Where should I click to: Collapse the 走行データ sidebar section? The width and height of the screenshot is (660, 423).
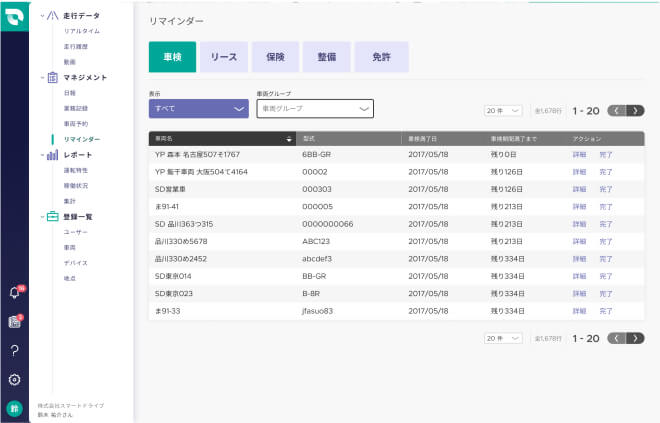(x=41, y=17)
